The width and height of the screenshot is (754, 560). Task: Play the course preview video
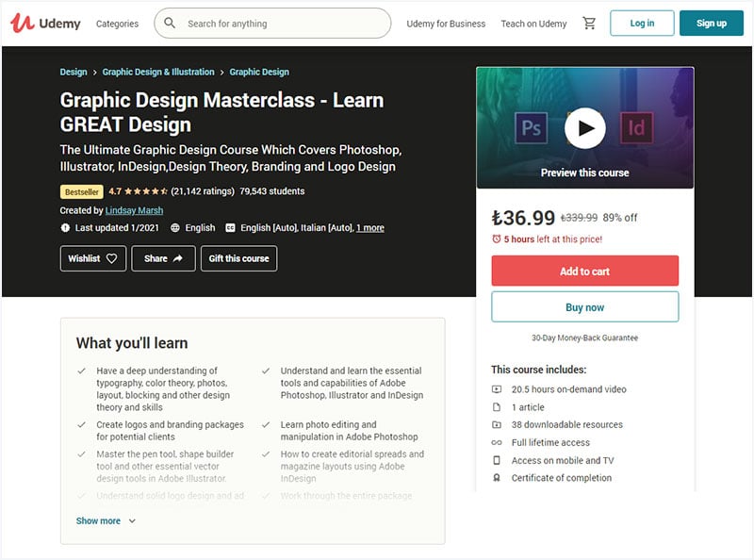pos(584,128)
